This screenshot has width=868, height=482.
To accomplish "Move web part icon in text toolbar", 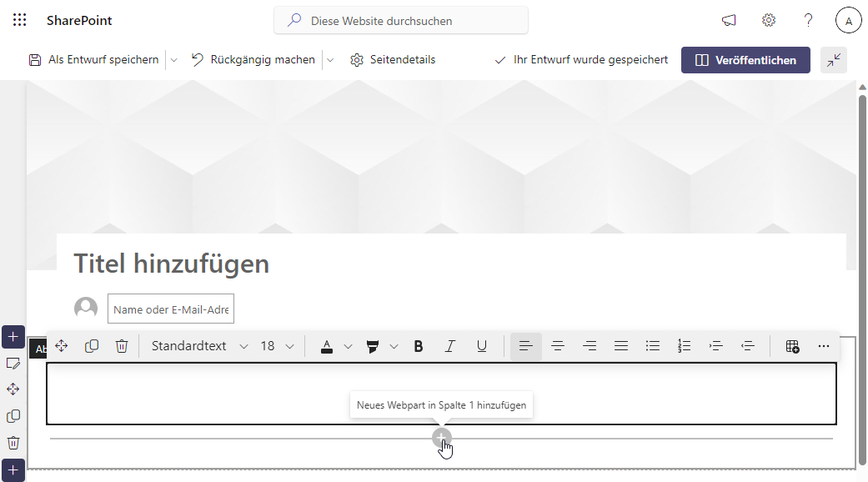I will pos(62,346).
